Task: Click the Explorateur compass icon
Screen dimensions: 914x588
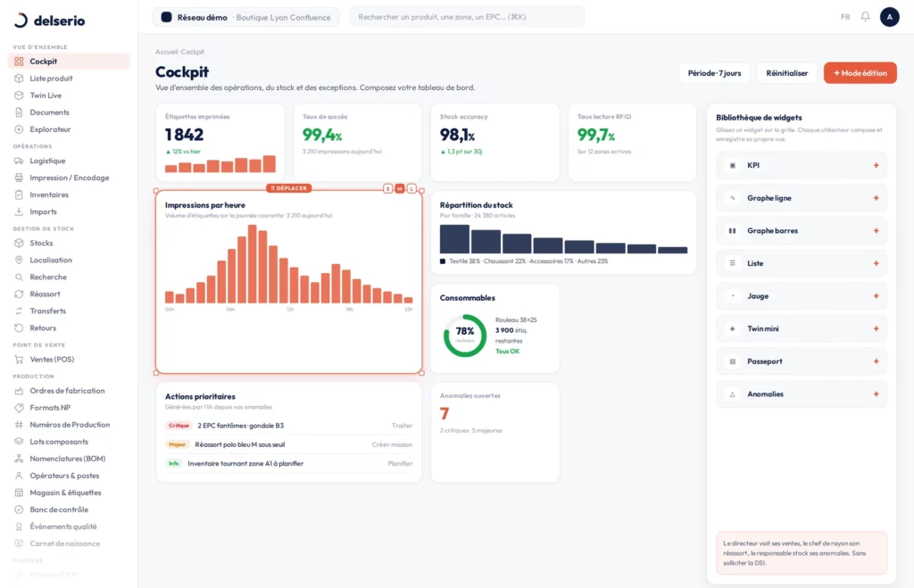Action: coord(19,129)
